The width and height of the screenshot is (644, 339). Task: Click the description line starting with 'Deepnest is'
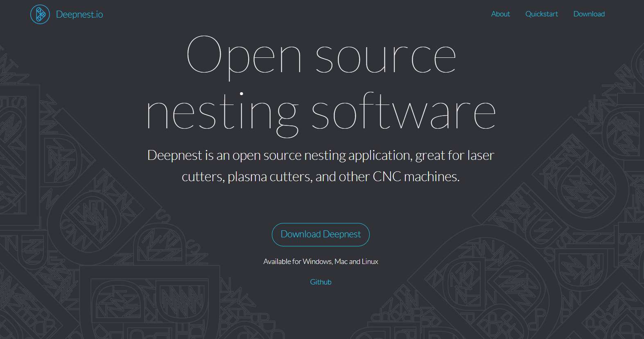pyautogui.click(x=321, y=155)
